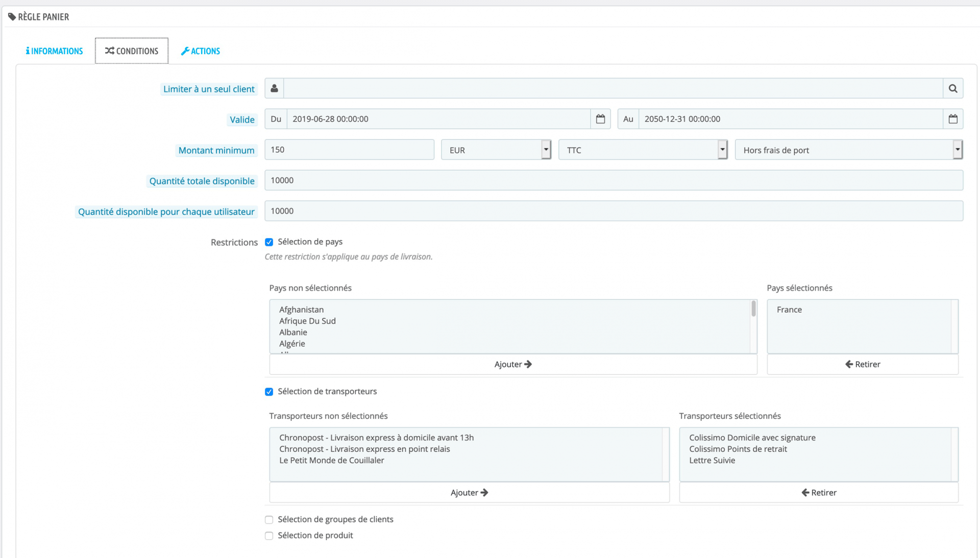Click the Montant minimum input field
980x558 pixels.
point(349,150)
